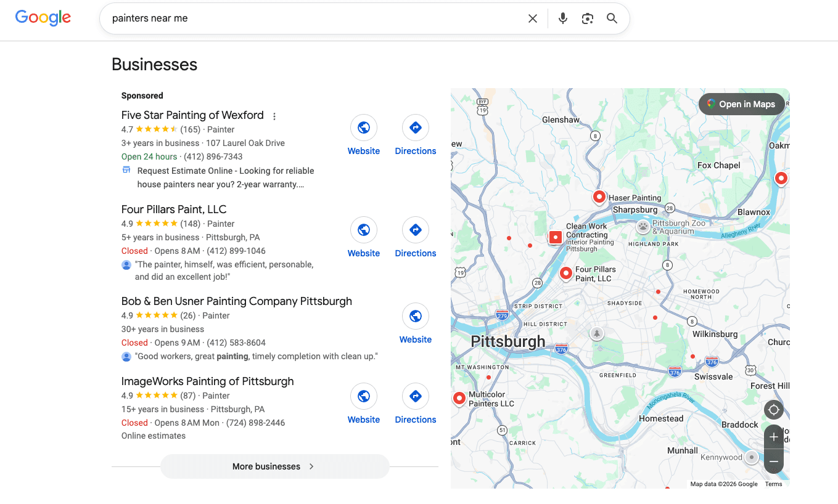Click in the search field containing painters near me
838x504 pixels.
[x=314, y=18]
